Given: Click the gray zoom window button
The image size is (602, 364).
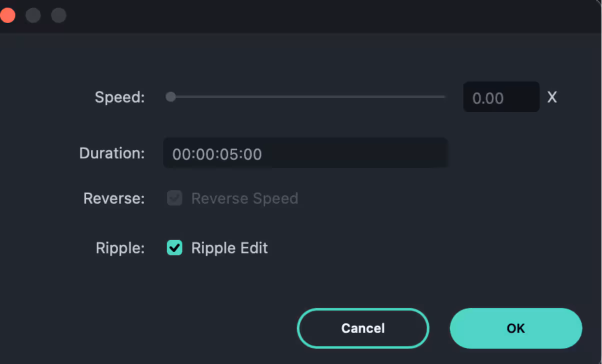Looking at the screenshot, I should 59,15.
